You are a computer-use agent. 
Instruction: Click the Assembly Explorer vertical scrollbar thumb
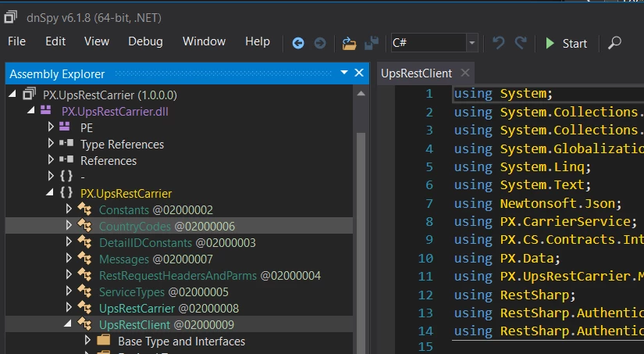pos(361,242)
